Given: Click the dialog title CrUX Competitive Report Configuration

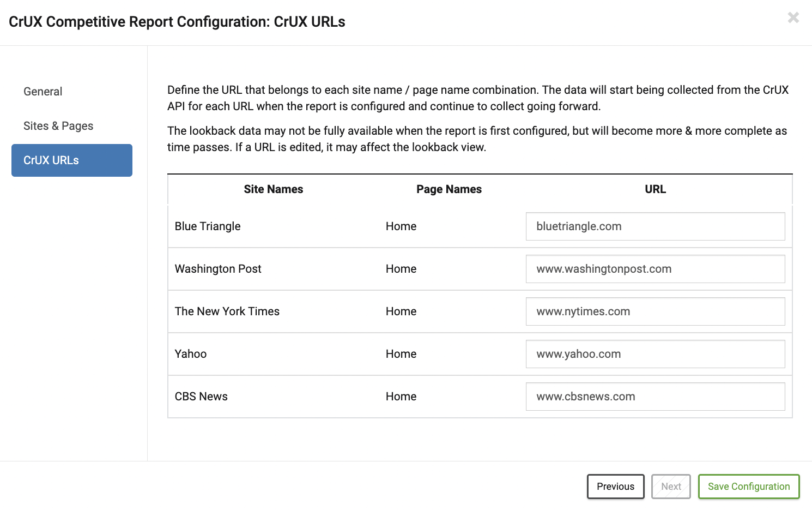Looking at the screenshot, I should coord(177,22).
